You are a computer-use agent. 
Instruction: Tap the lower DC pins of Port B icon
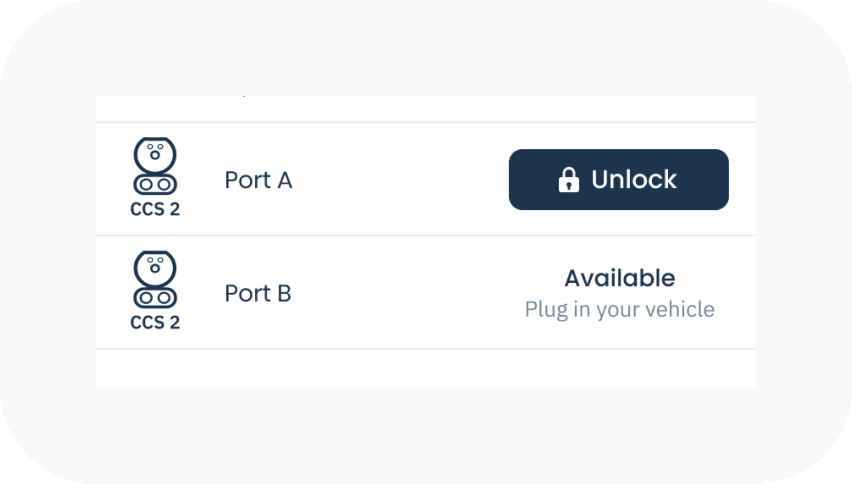tap(155, 298)
